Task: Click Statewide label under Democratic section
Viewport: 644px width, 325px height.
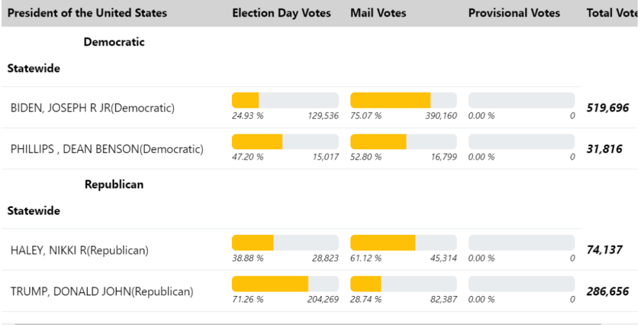Action: point(33,69)
